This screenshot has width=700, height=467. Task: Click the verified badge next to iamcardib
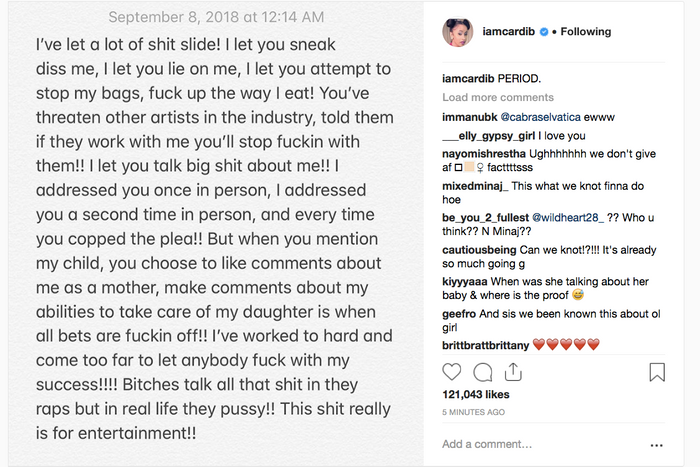tap(542, 32)
